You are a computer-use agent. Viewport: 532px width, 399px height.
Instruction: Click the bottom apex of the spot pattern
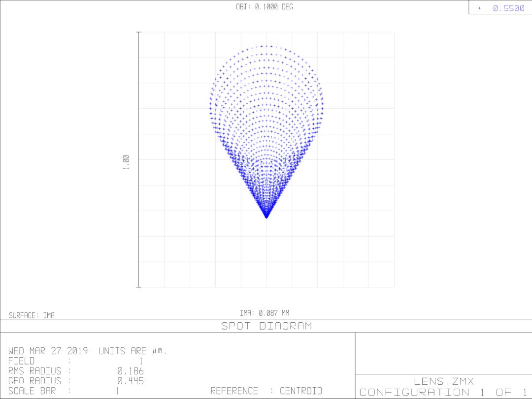(x=266, y=216)
